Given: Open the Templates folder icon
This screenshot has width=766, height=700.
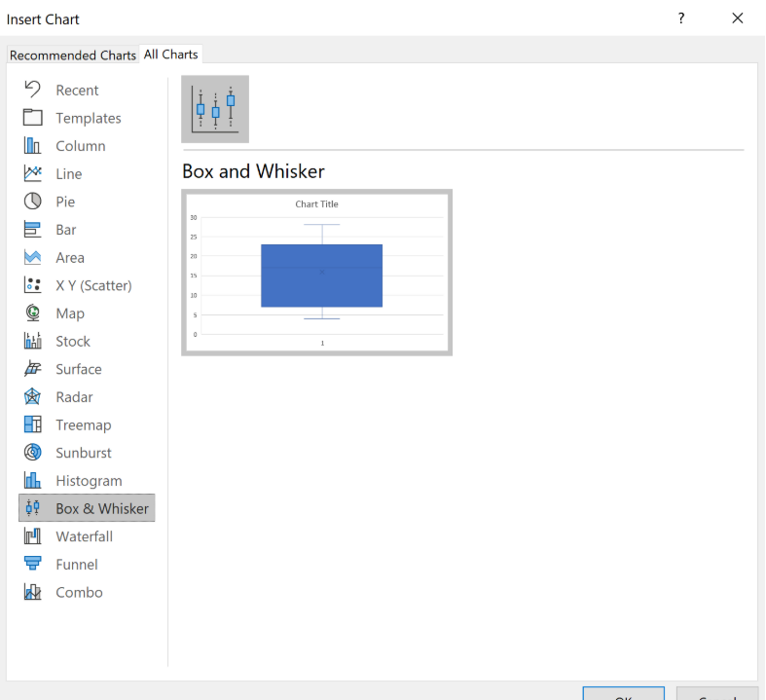Looking at the screenshot, I should 33,118.
